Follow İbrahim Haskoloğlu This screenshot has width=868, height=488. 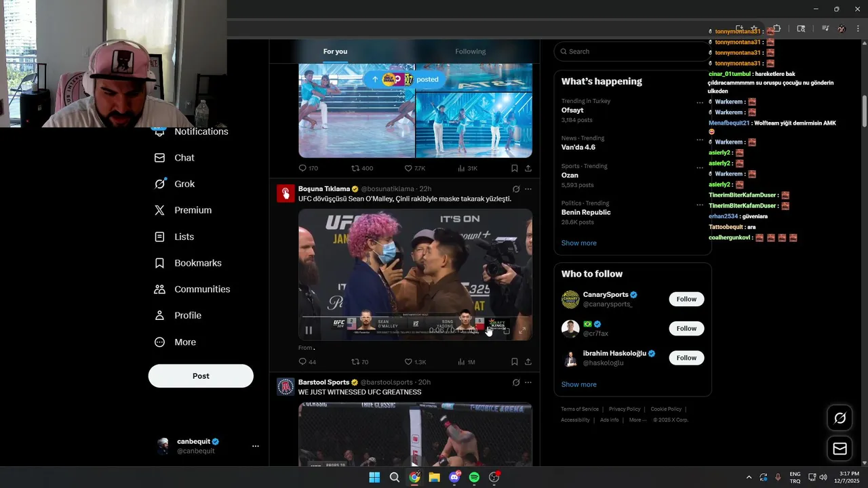686,358
